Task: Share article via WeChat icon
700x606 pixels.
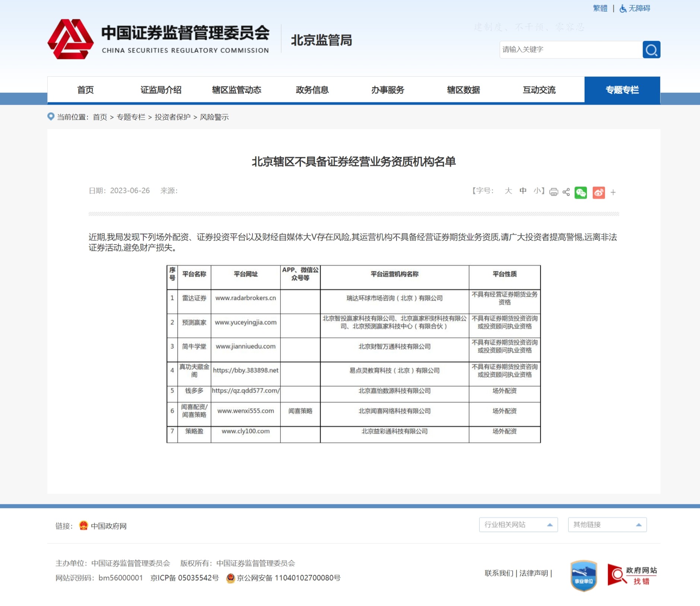Action: click(580, 192)
